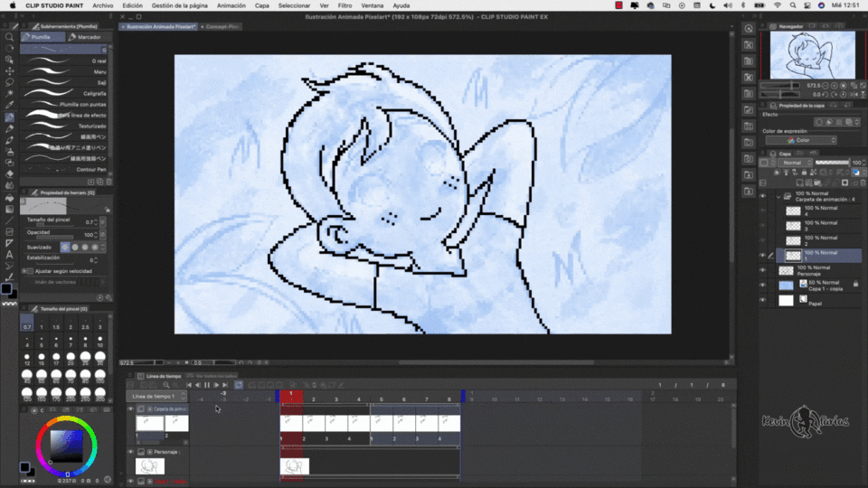Toggle visibility of Papel layer
This screenshot has height=488, width=868.
[763, 300]
